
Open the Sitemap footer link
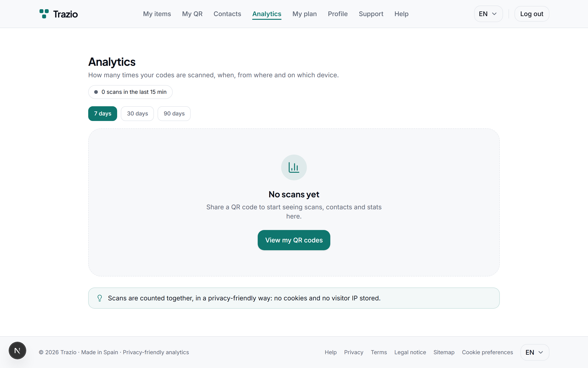coord(444,352)
